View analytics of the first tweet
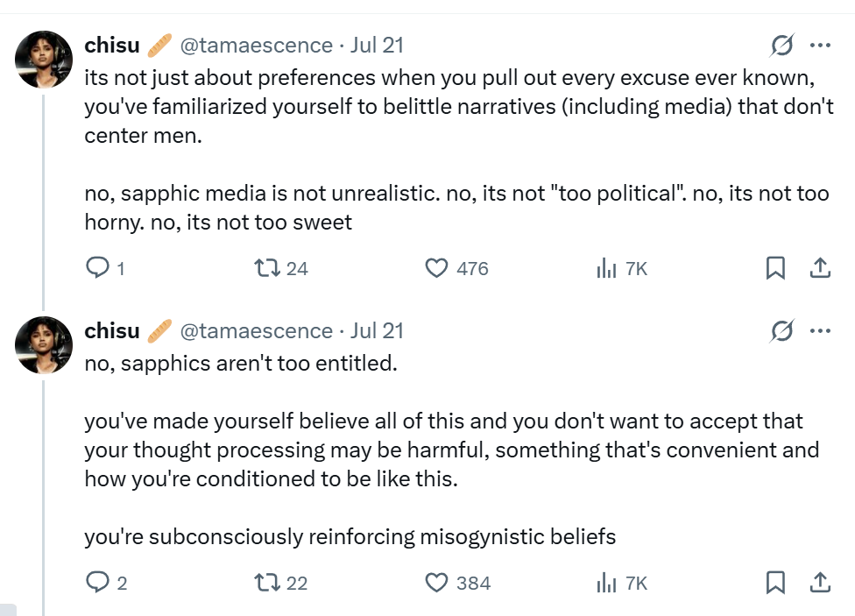 pos(606,268)
